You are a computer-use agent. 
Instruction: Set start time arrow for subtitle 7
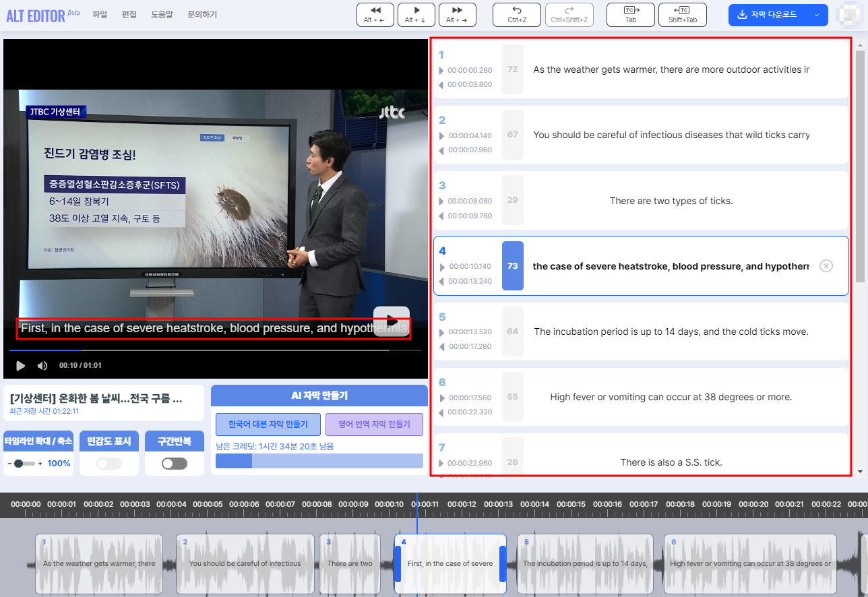(x=441, y=463)
